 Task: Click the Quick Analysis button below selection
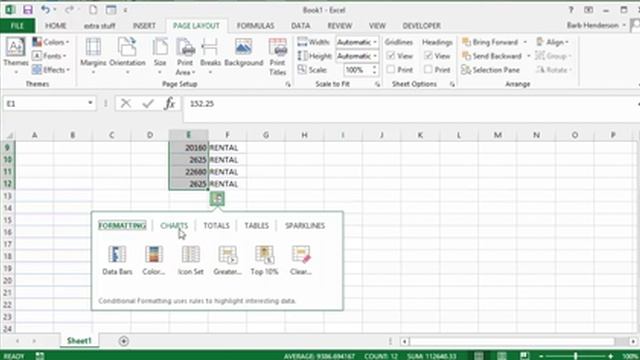click(x=217, y=199)
